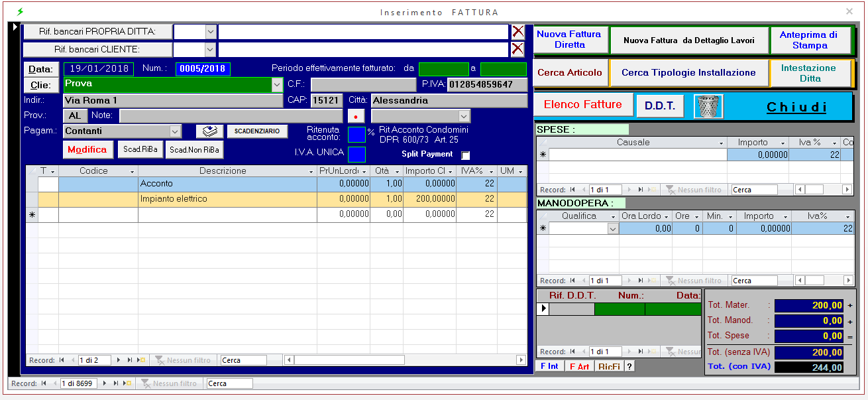This screenshot has width=868, height=400.
Task: Click Nuova Fattura da Dettaglio Lavori
Action: pos(689,40)
